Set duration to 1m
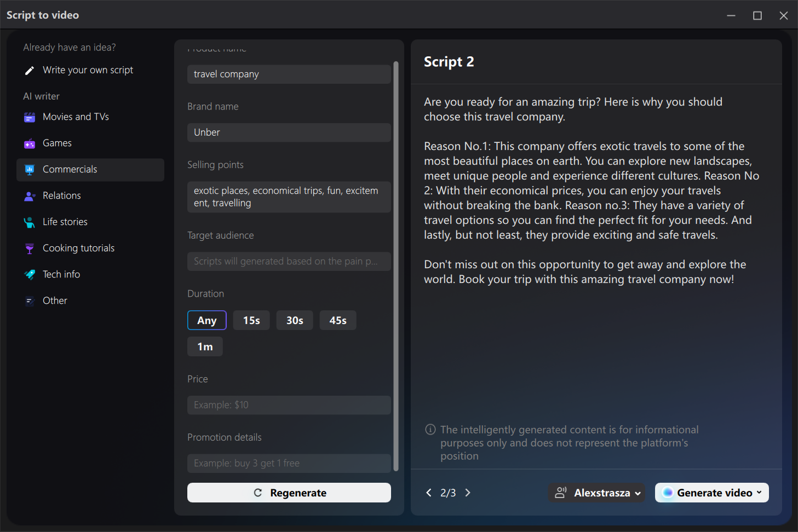Viewport: 798px width, 532px height. [205, 346]
